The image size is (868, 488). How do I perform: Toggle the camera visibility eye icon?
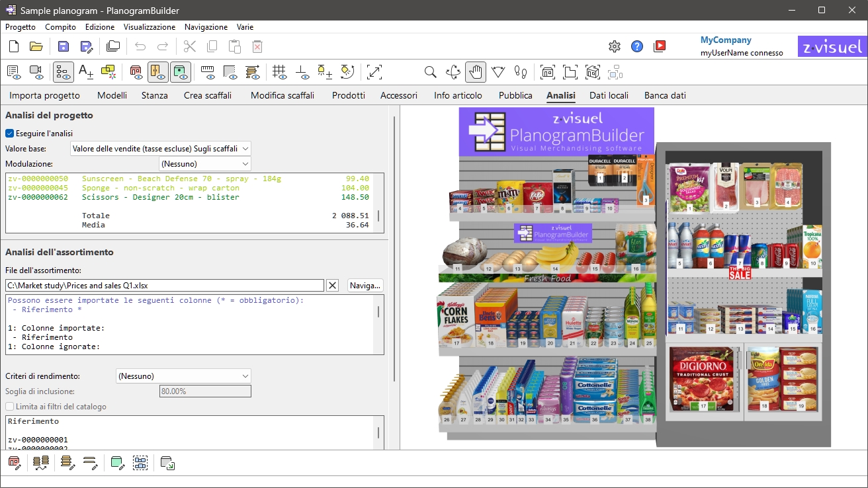(x=36, y=71)
